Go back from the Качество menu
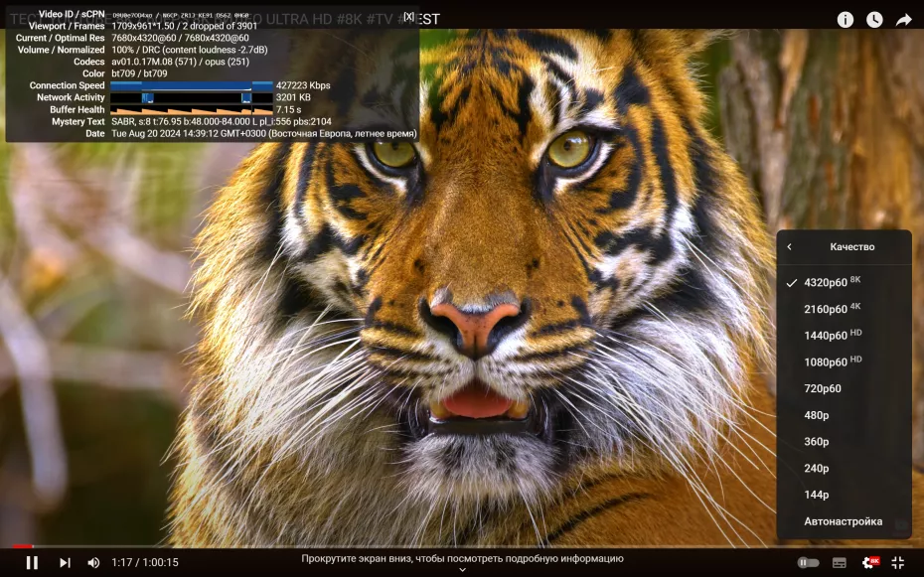924x577 pixels. 790,246
